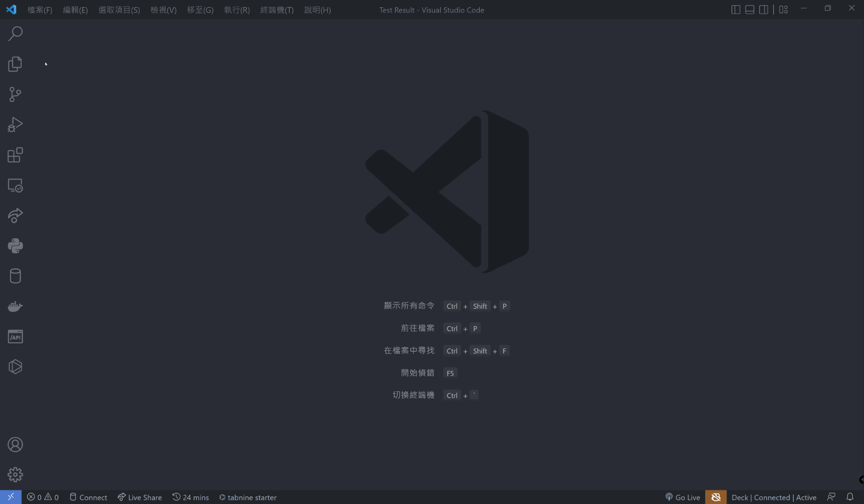Click the 切換終端機 label
864x504 pixels.
(x=413, y=395)
